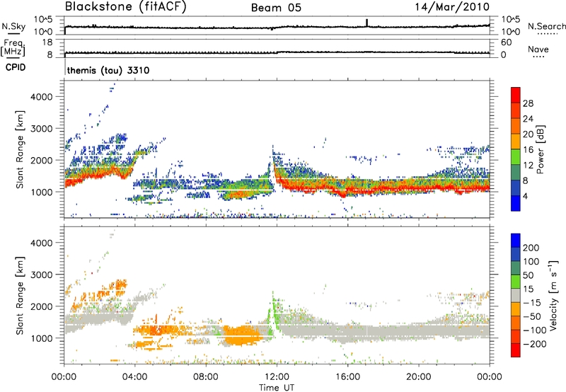Click "Slant Range [km]" label of power panel
Viewport: 566px width, 392px height.
click(20, 149)
